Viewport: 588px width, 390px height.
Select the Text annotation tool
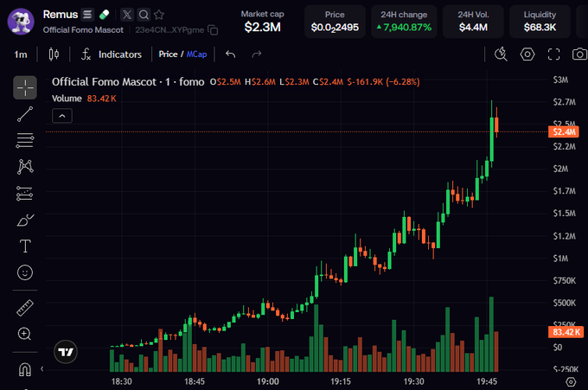tap(25, 246)
